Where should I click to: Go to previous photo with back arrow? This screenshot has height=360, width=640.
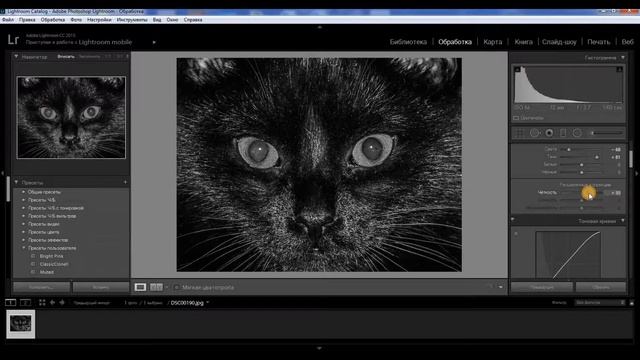(52, 302)
